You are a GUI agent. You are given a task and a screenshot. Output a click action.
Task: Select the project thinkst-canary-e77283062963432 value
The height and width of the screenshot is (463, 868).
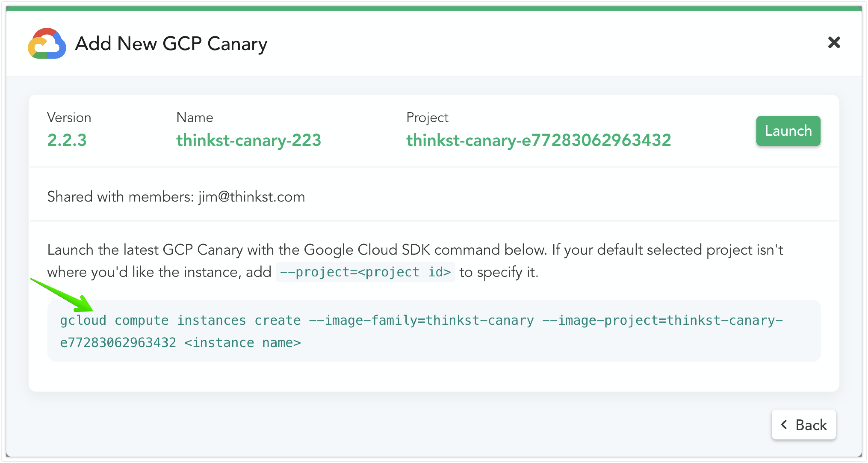pyautogui.click(x=539, y=140)
